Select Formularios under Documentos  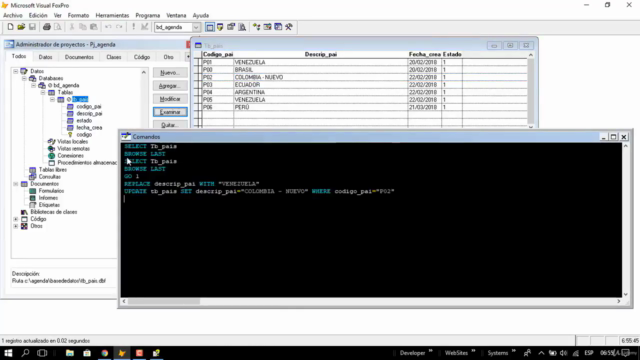tap(51, 191)
